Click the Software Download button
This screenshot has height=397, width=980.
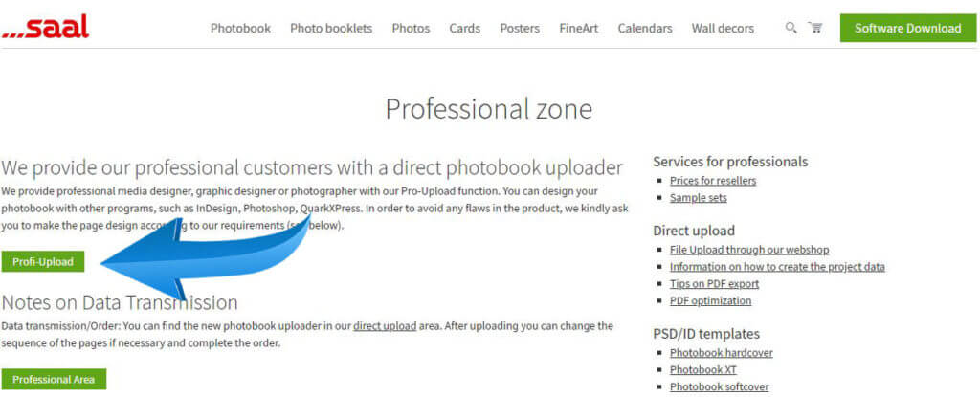point(908,28)
